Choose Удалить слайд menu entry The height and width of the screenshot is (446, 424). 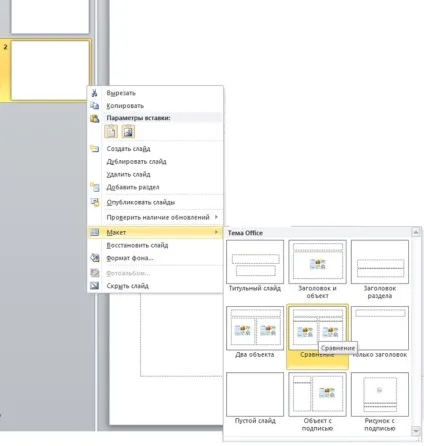(x=155, y=174)
